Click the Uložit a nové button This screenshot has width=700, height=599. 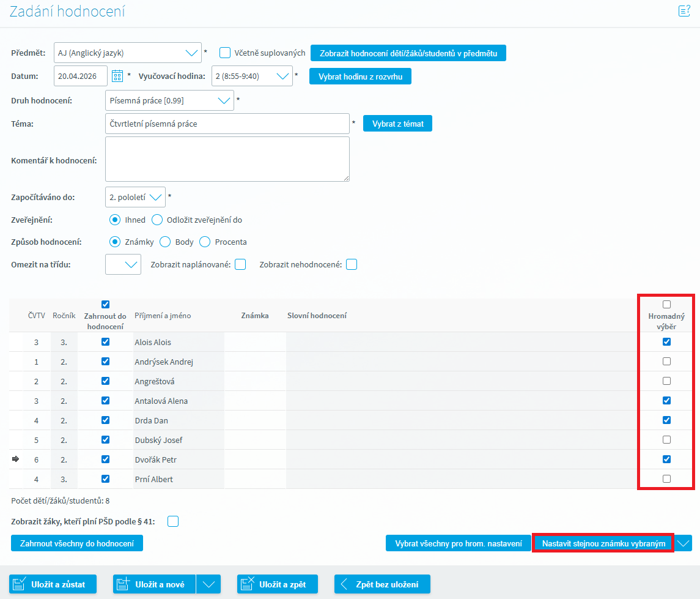(154, 584)
